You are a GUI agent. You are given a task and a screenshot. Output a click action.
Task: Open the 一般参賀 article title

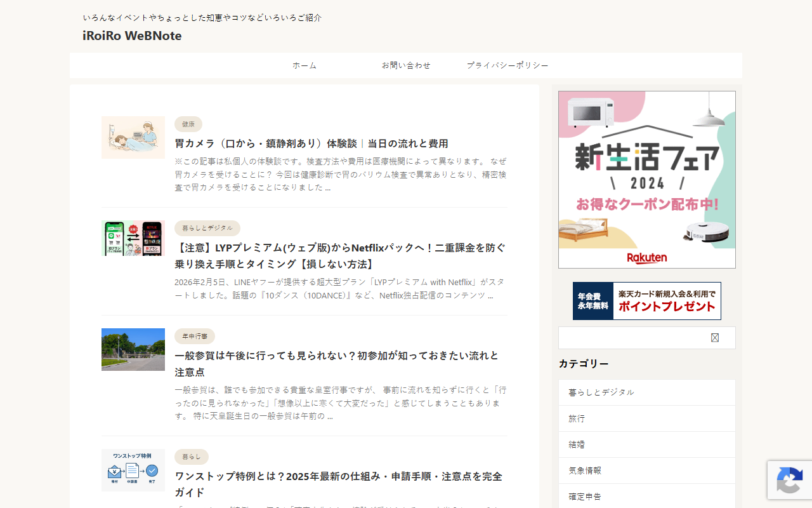click(337, 364)
